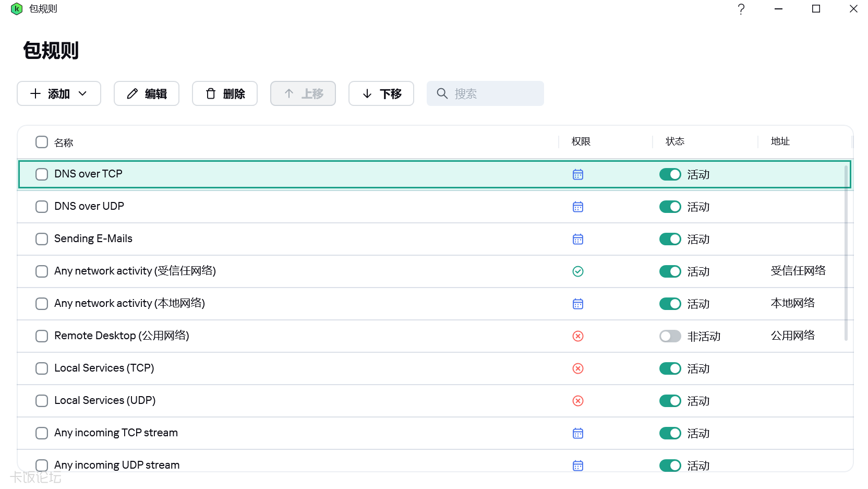The height and width of the screenshot is (489, 868).
Task: Click the rule list vertical scrollbar
Action: coord(846,253)
